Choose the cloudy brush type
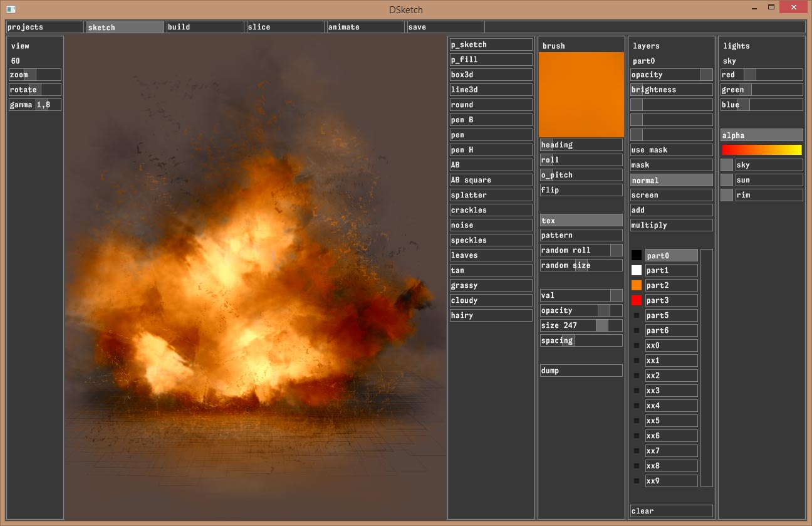The image size is (812, 526). (491, 300)
